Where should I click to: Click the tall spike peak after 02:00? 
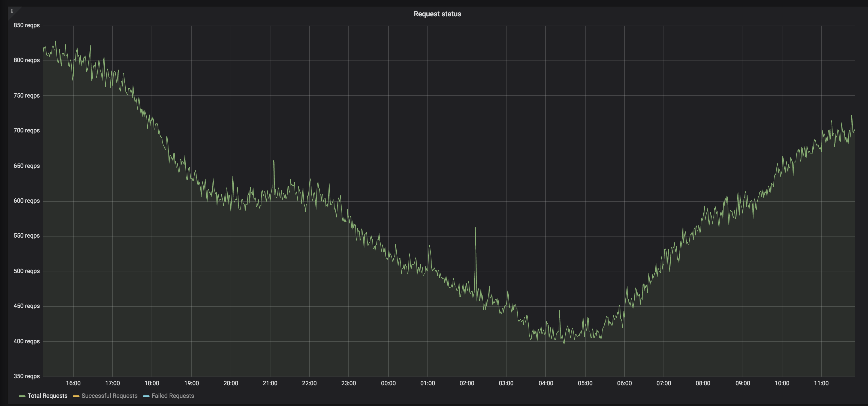[x=475, y=228]
